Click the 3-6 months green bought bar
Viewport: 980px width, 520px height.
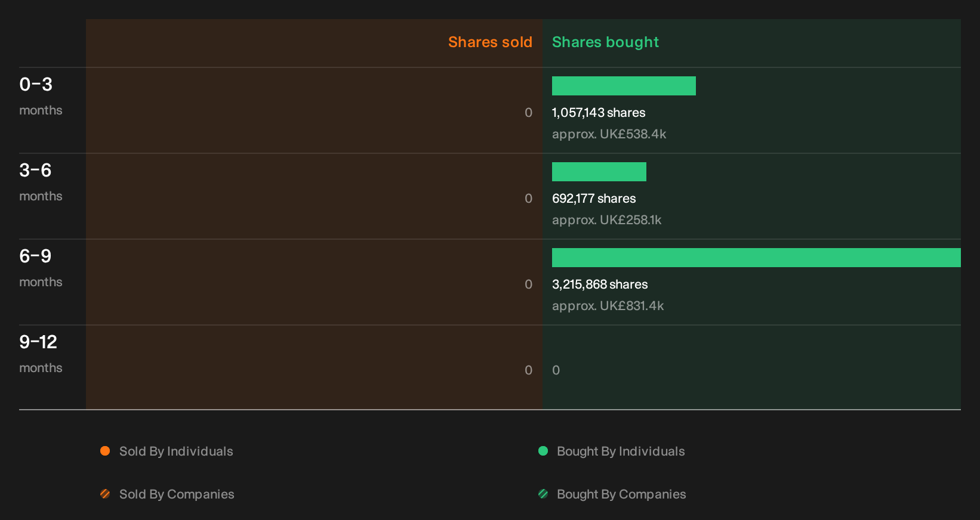[x=599, y=172]
